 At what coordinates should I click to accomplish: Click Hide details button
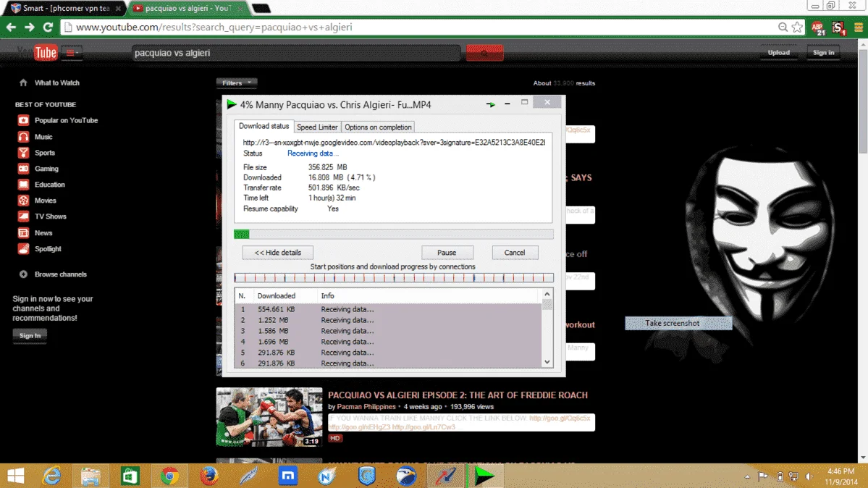[x=277, y=253]
